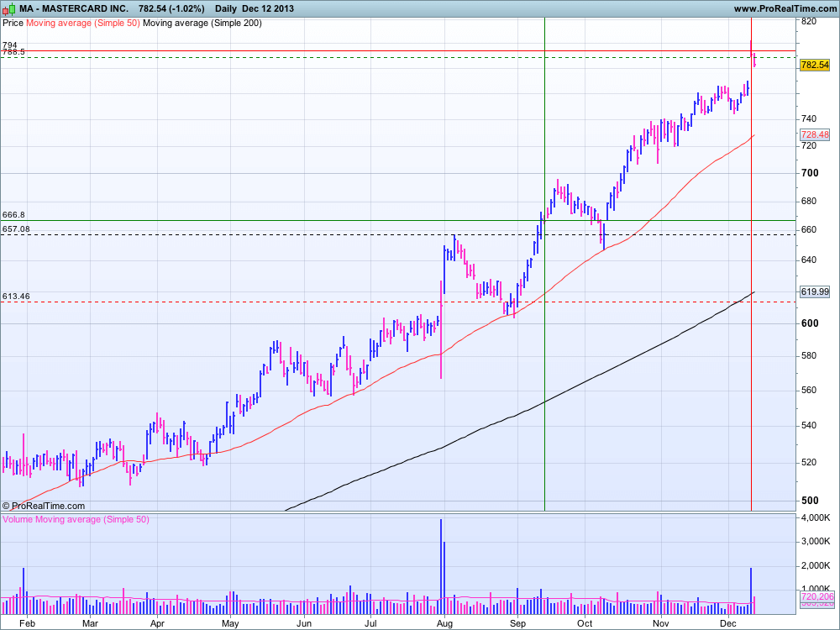Click the bold 600 price axis label
Viewport: 840px width, 630px height.
coord(810,323)
